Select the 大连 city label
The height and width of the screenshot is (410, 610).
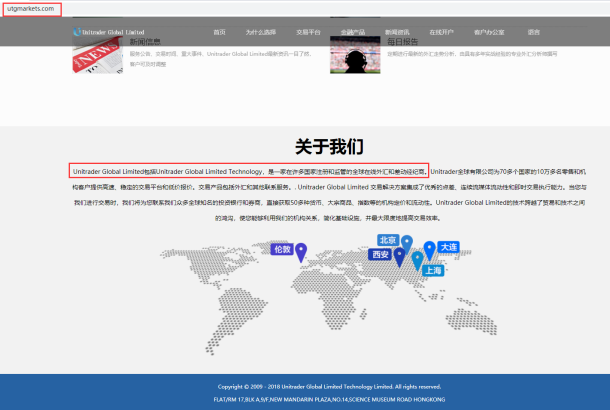(449, 247)
